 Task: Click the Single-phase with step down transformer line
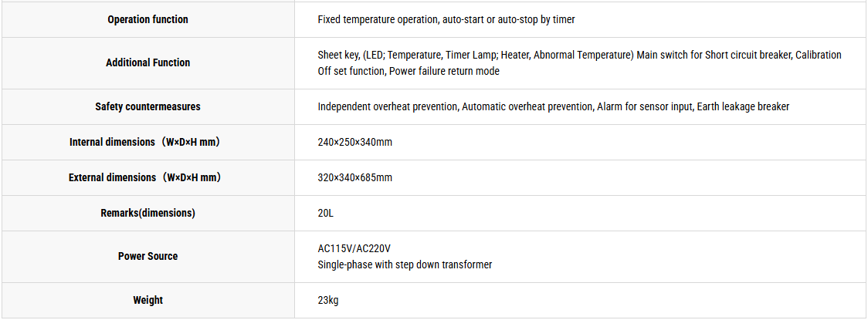(405, 264)
